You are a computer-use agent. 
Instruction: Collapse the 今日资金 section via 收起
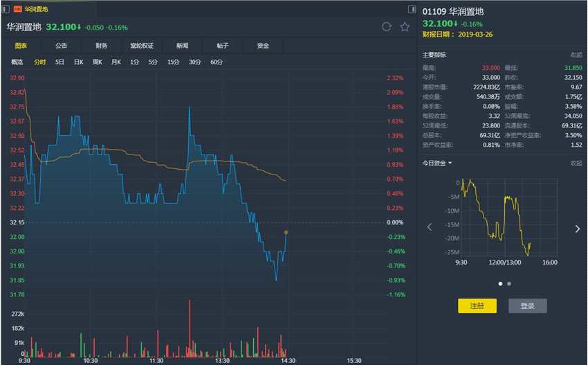[576, 163]
